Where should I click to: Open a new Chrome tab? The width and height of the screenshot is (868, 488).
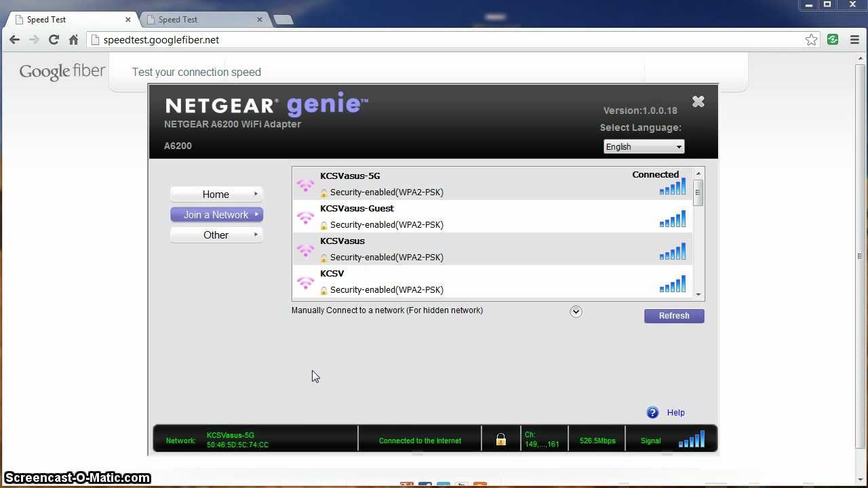[283, 20]
